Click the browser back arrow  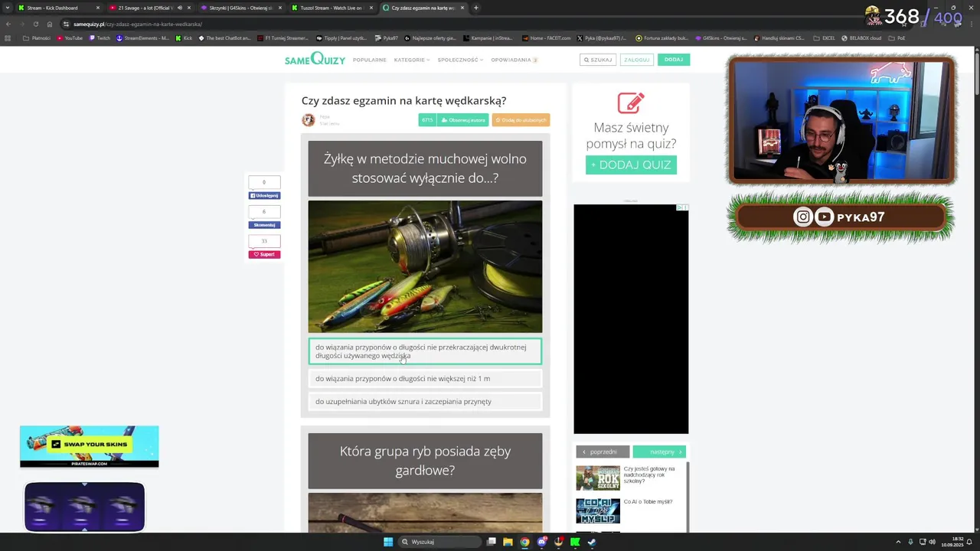point(8,24)
